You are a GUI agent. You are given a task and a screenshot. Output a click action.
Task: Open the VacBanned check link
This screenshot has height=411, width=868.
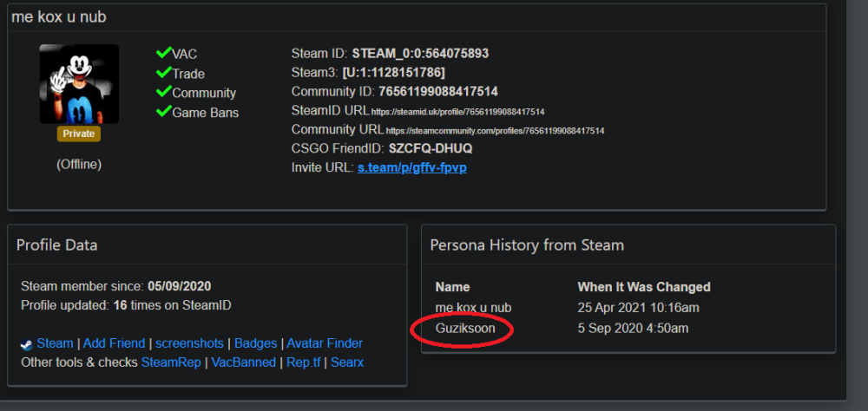click(244, 362)
